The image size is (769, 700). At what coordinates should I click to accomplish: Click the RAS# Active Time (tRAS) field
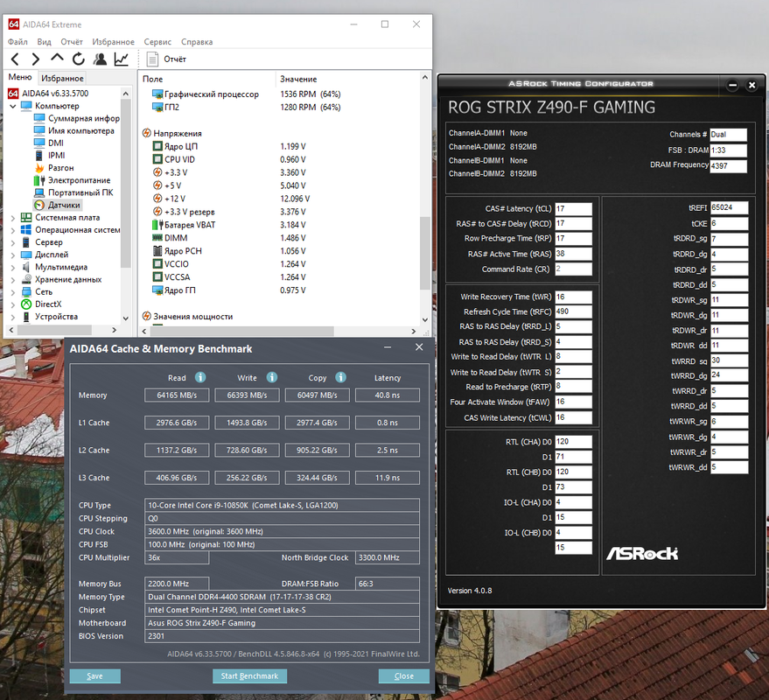tap(573, 254)
